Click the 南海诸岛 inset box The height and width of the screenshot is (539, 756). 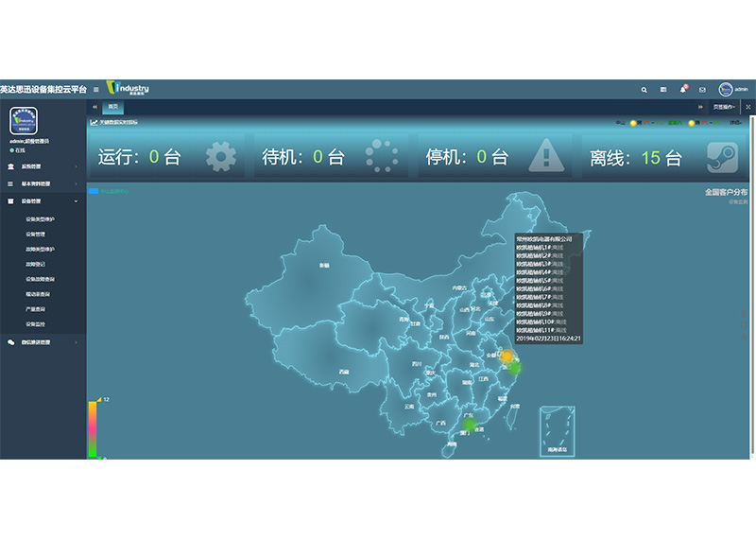[557, 431]
